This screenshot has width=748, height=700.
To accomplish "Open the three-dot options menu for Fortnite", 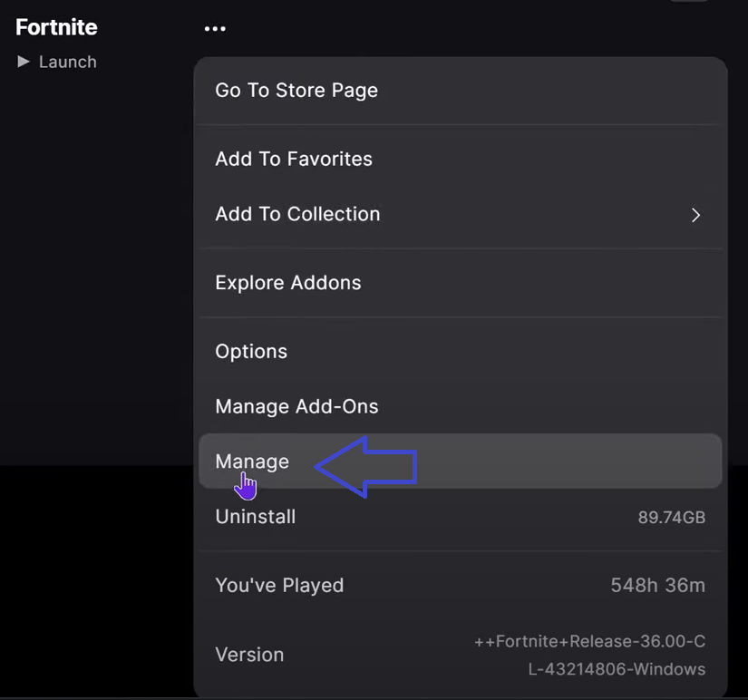I will click(215, 28).
